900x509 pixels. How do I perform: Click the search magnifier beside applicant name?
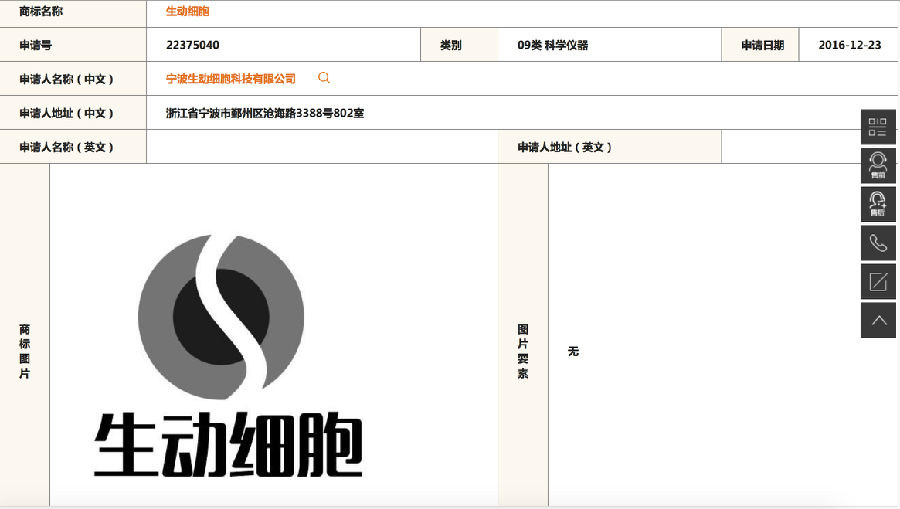[x=324, y=77]
